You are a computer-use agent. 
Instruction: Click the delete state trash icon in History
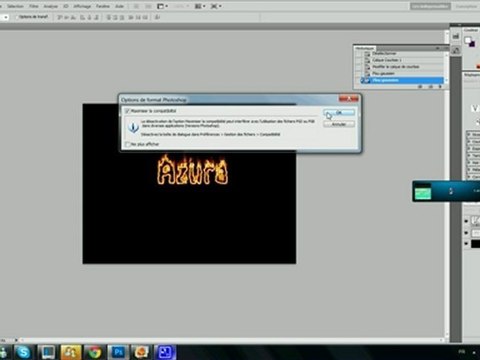pyautogui.click(x=440, y=86)
